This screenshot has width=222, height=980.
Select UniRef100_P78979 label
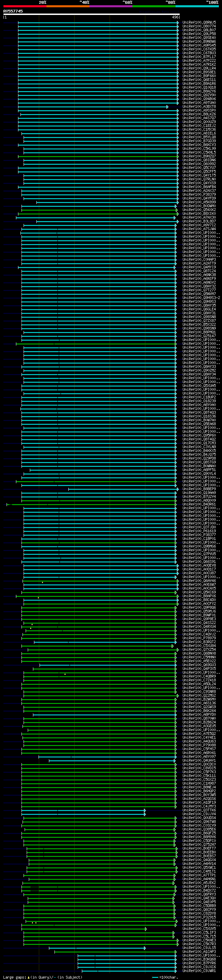click(199, 638)
